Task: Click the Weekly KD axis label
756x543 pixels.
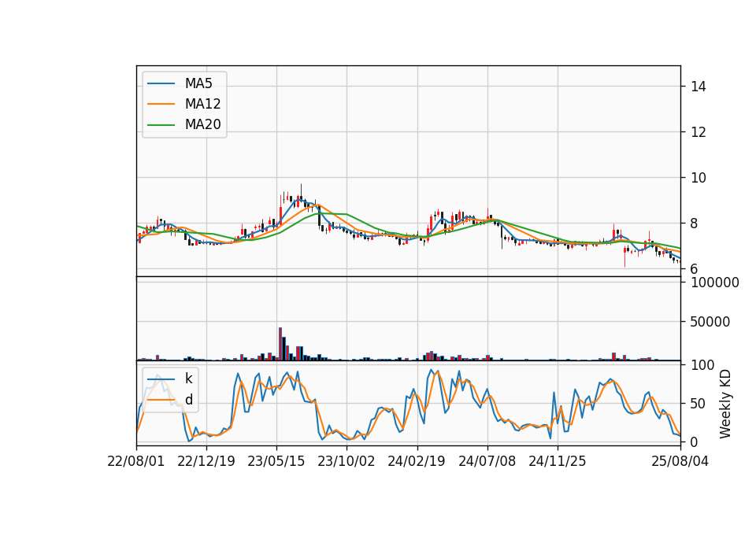Action: click(x=725, y=404)
